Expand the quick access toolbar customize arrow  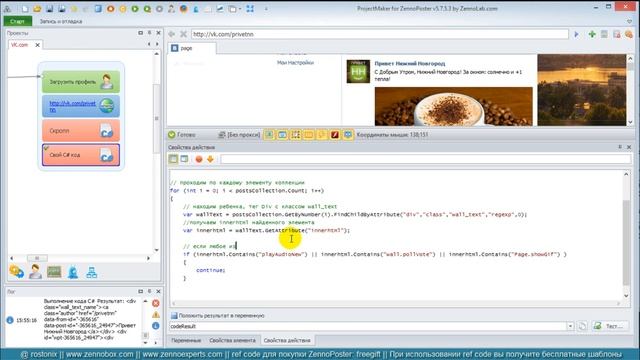(266, 9)
